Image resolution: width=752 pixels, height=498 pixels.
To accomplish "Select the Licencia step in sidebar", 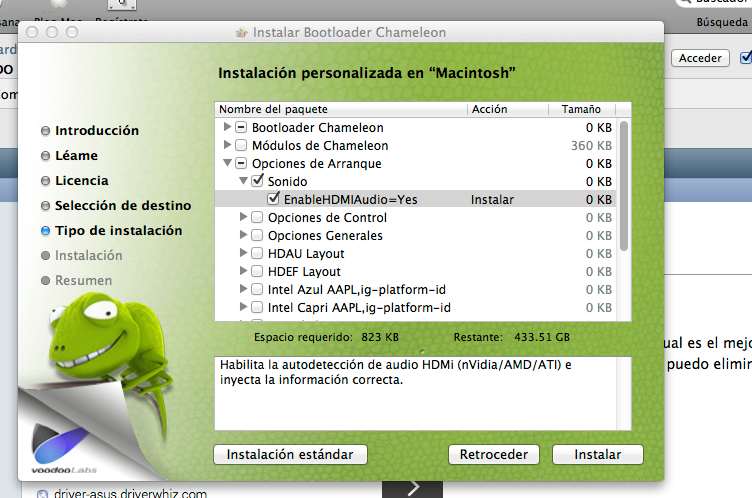I will pos(75,180).
